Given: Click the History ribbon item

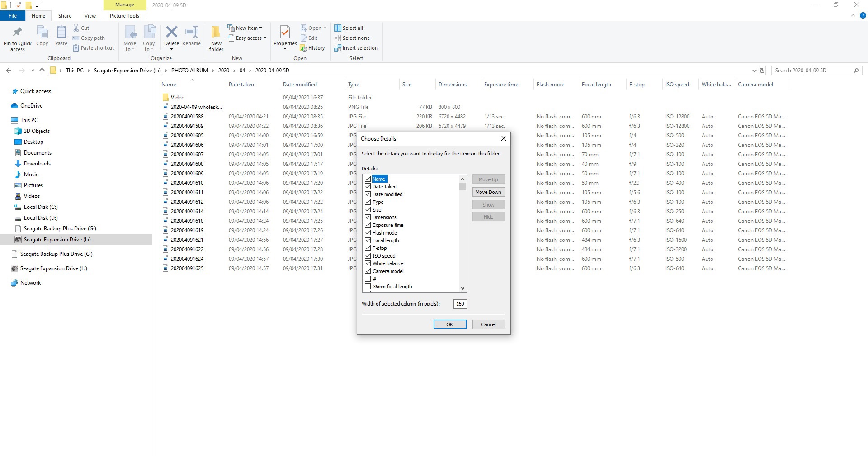Looking at the screenshot, I should 312,48.
